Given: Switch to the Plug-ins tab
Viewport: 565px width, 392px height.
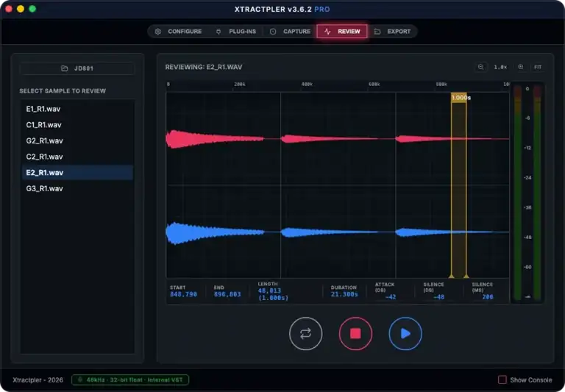Looking at the screenshot, I should 235,32.
